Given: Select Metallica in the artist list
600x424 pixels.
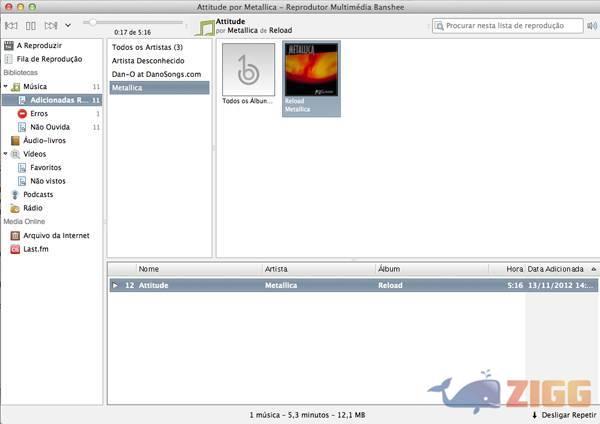Looking at the screenshot, I should (x=159, y=88).
